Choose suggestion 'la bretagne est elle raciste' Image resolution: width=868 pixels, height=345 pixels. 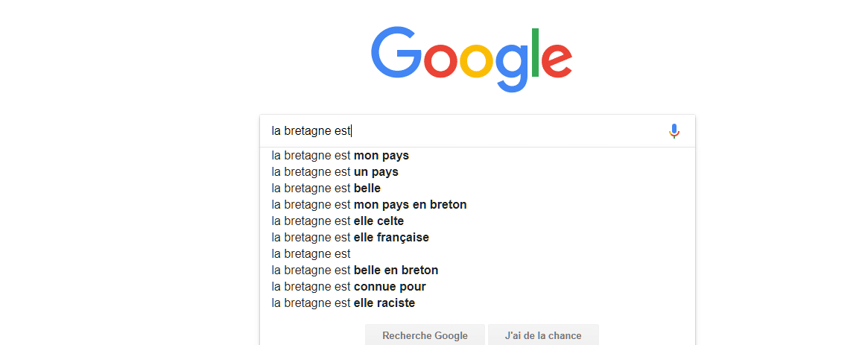pyautogui.click(x=477, y=303)
